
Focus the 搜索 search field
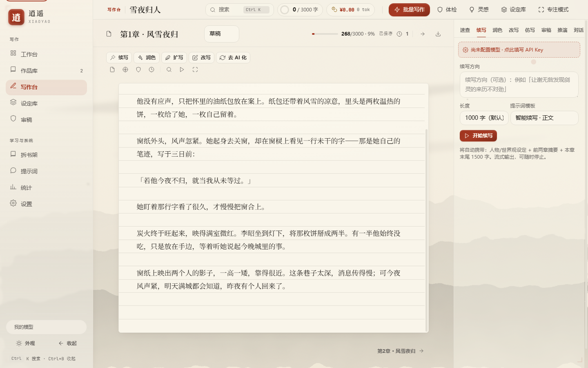240,10
